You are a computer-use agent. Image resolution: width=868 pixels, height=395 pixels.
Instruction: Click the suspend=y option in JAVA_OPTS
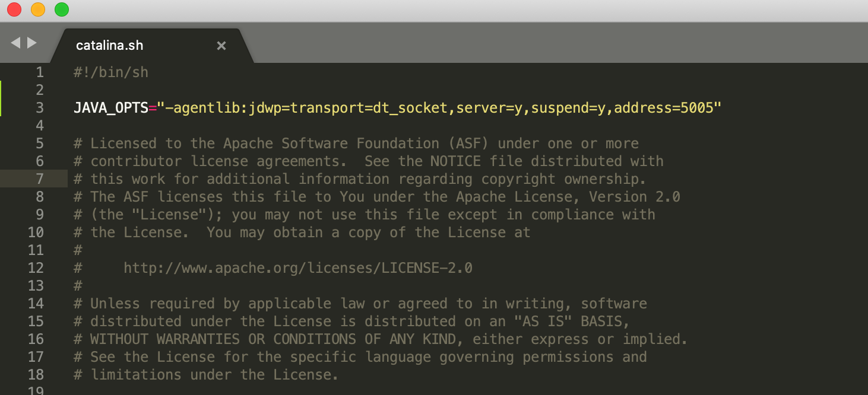(568, 108)
